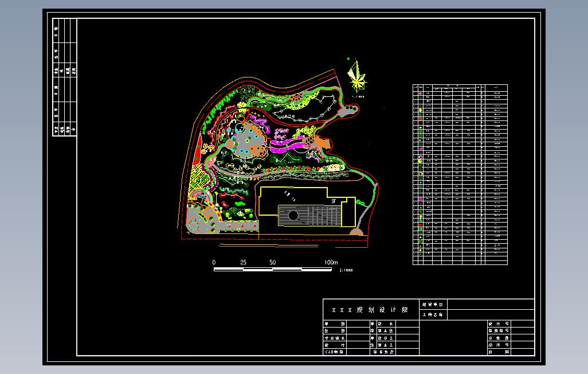Select the title text "X X X 规划设计院"
Viewport: 588px width, 374px height.
[370, 310]
